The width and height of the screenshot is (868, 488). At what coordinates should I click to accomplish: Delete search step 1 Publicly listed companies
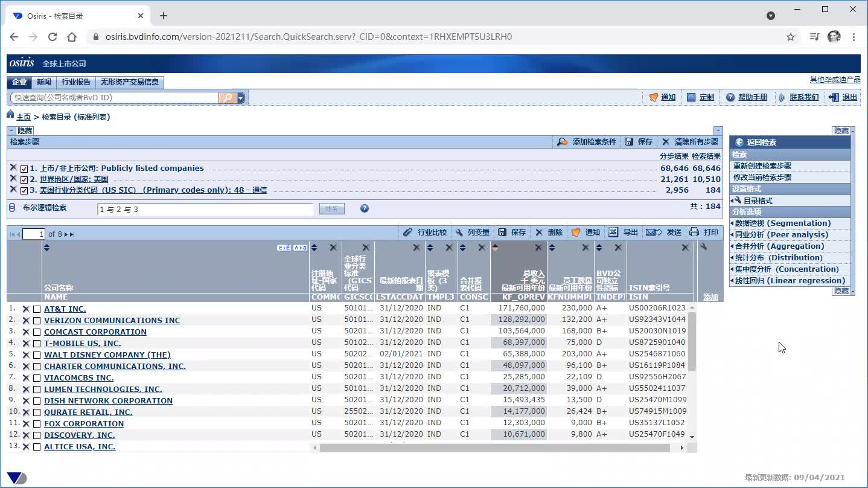[13, 167]
